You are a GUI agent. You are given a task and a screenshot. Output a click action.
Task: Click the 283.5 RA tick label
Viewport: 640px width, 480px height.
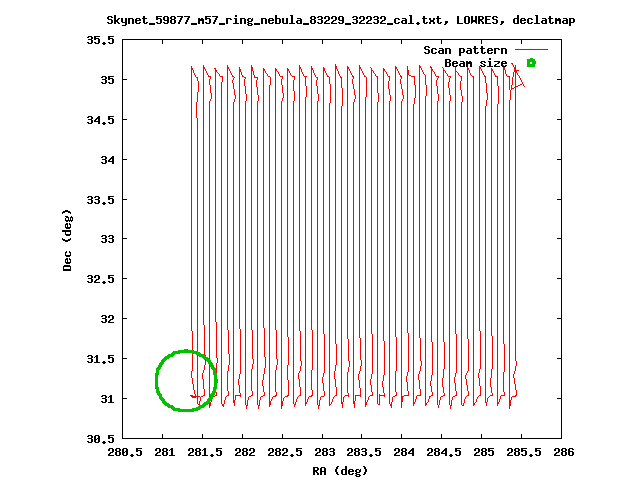coord(364,452)
